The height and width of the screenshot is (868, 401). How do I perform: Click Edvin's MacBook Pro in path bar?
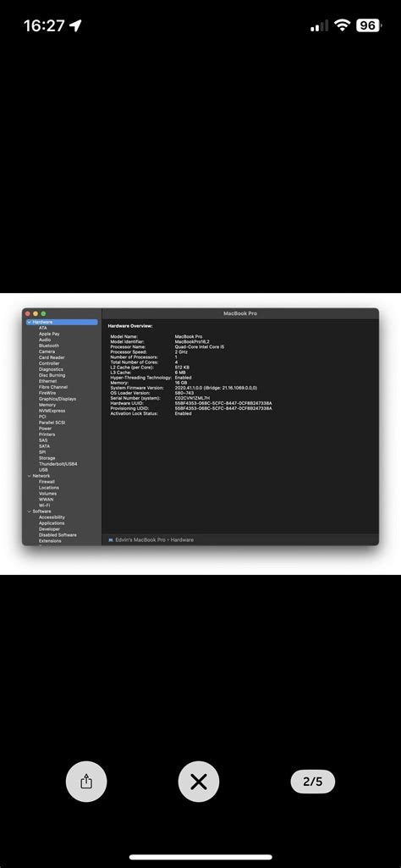coord(140,539)
